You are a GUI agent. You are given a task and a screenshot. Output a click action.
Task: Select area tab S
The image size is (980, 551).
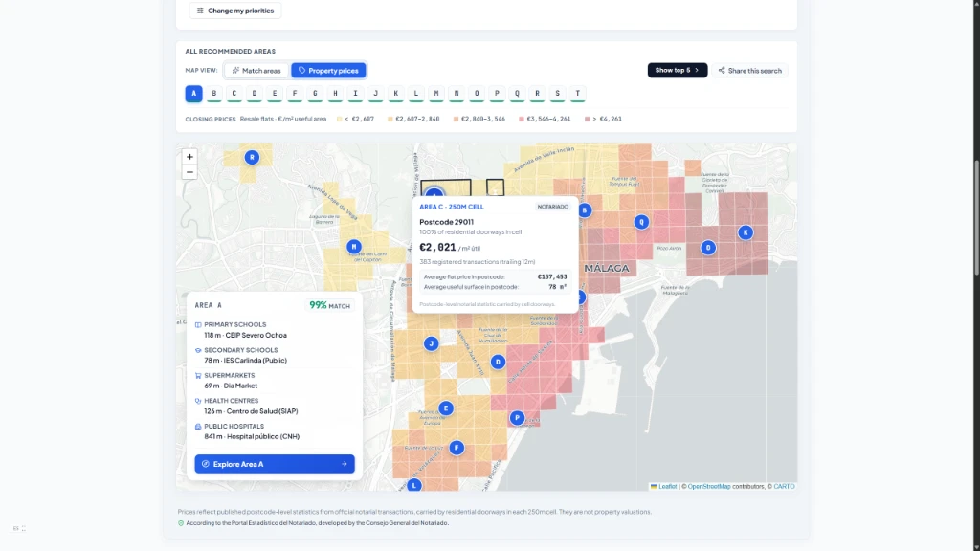pos(558,94)
